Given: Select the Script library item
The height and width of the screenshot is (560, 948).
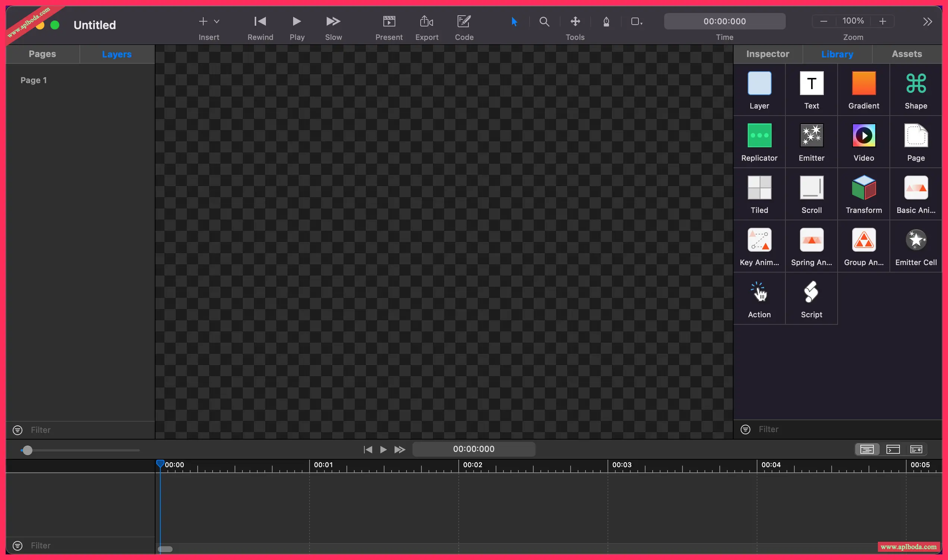Looking at the screenshot, I should 812,292.
